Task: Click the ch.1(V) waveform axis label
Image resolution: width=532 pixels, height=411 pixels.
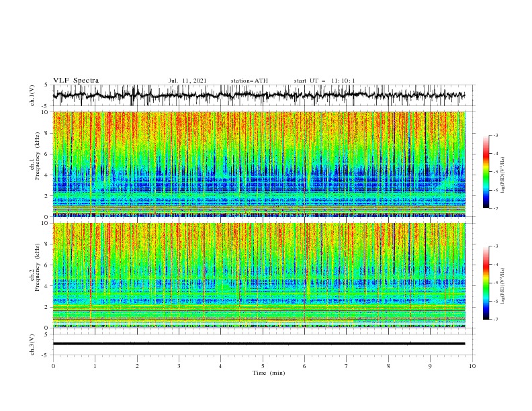Action: (x=32, y=95)
